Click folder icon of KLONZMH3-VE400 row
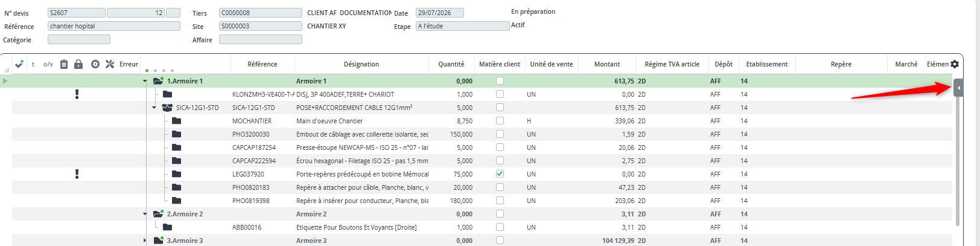The image size is (980, 246). (x=167, y=94)
